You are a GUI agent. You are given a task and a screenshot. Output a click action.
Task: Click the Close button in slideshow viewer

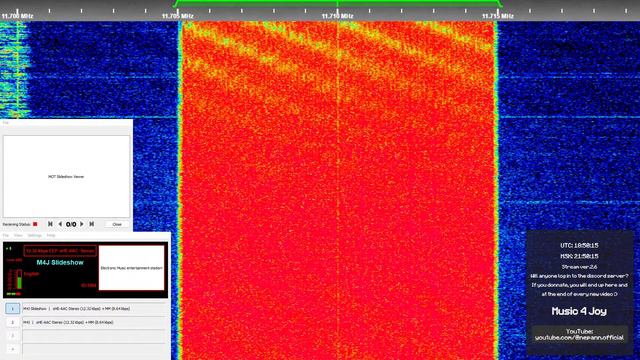point(117,224)
